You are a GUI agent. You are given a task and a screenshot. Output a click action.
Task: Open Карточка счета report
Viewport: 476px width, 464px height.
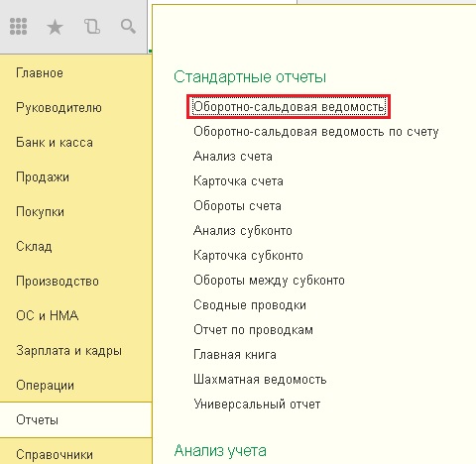238,181
